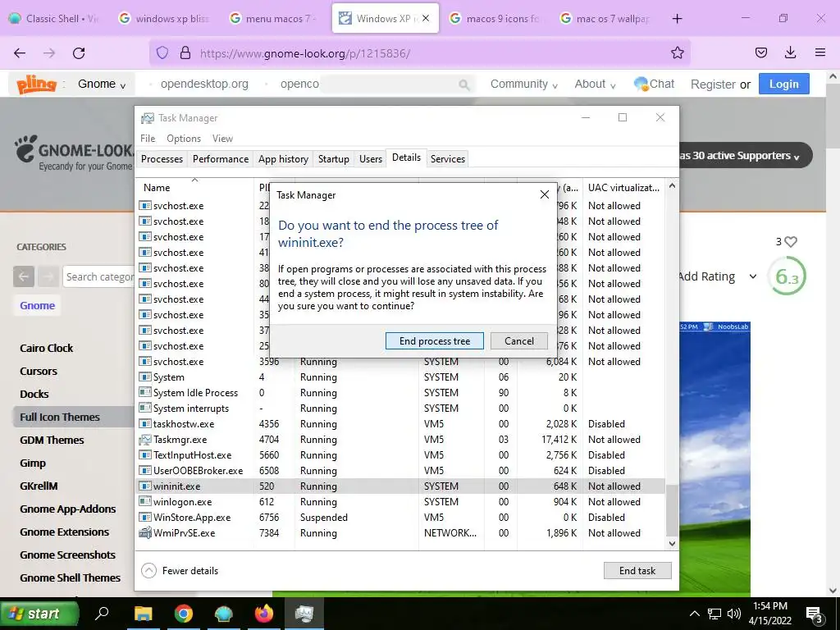Bookmark this page with star icon
The image size is (840, 630).
[x=677, y=52]
